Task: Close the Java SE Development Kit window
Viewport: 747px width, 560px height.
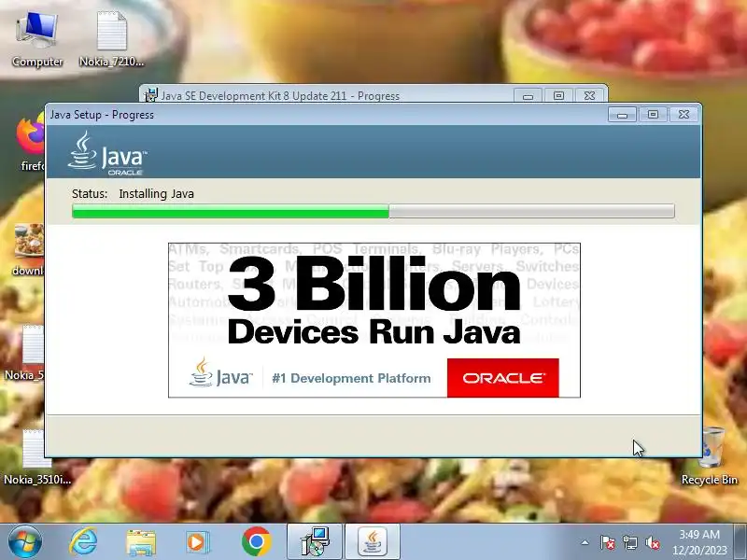Action: [x=589, y=96]
